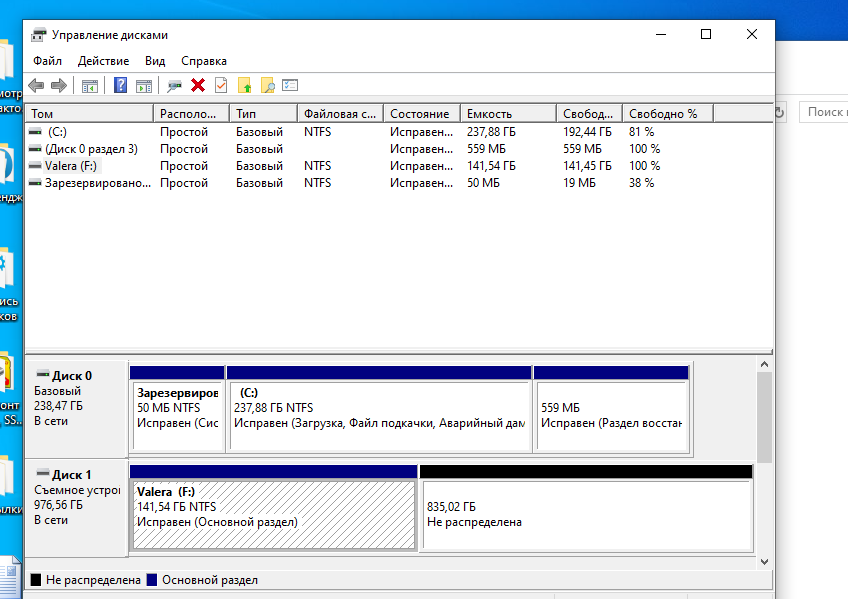Sort by the Том column header
This screenshot has width=848, height=599.
pyautogui.click(x=90, y=114)
